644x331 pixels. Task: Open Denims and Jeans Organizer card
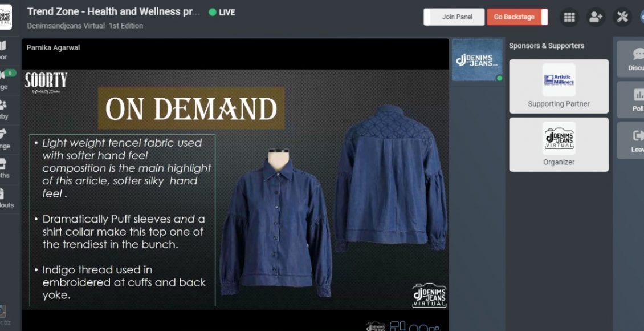click(x=559, y=145)
